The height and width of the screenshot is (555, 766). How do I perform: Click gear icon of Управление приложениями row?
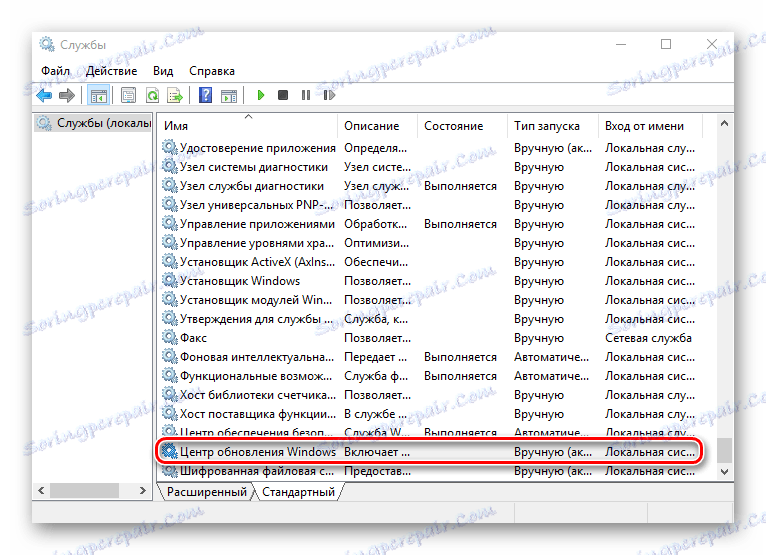coord(170,223)
